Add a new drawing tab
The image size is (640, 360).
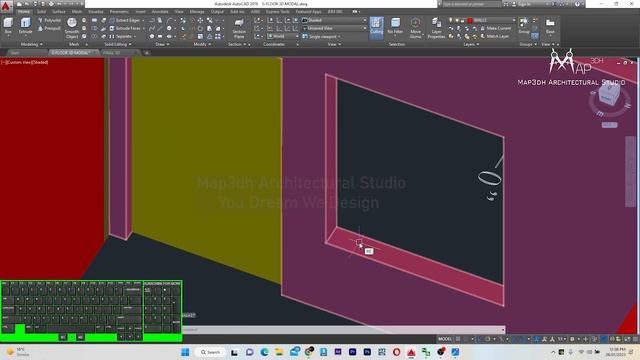click(x=147, y=53)
